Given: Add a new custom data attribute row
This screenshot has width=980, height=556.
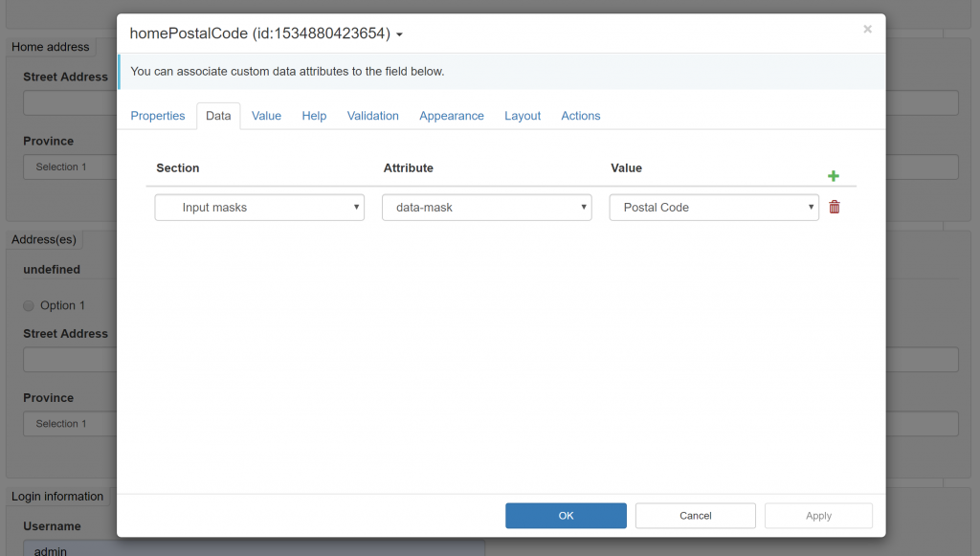Looking at the screenshot, I should click(833, 175).
